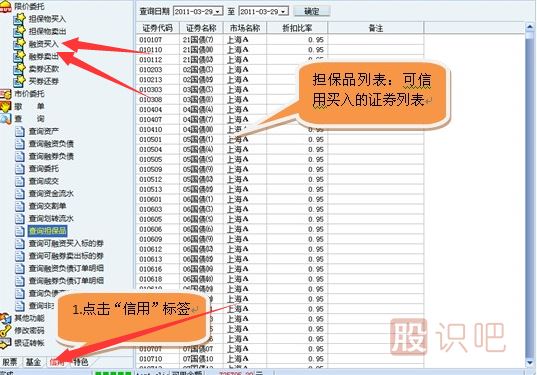
Task: Click the 查询担保品 highlighted label
Action: click(47, 231)
